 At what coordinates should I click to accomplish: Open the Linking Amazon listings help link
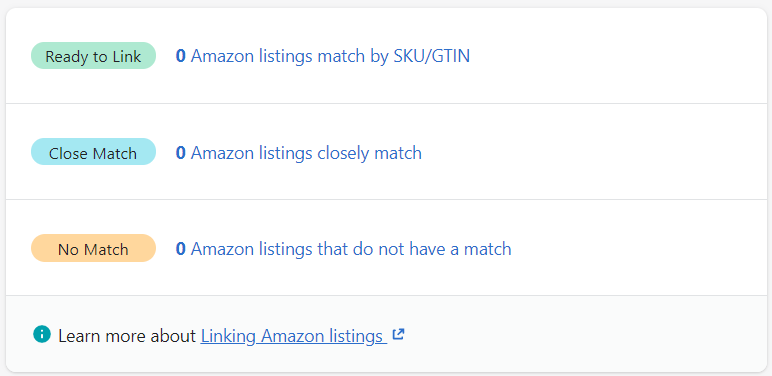coord(294,336)
